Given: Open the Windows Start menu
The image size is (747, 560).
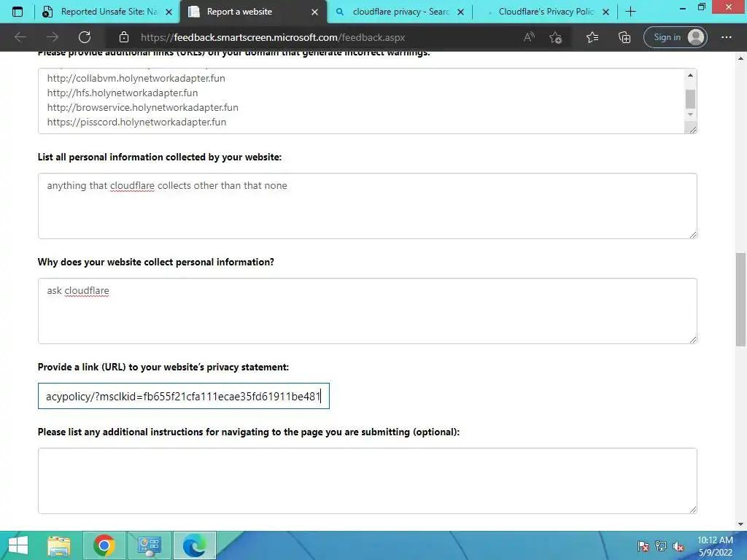Looking at the screenshot, I should [x=18, y=545].
